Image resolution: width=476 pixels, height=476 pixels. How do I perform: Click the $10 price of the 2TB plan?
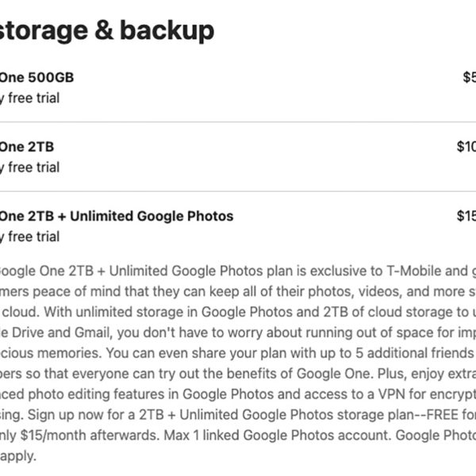click(x=466, y=147)
